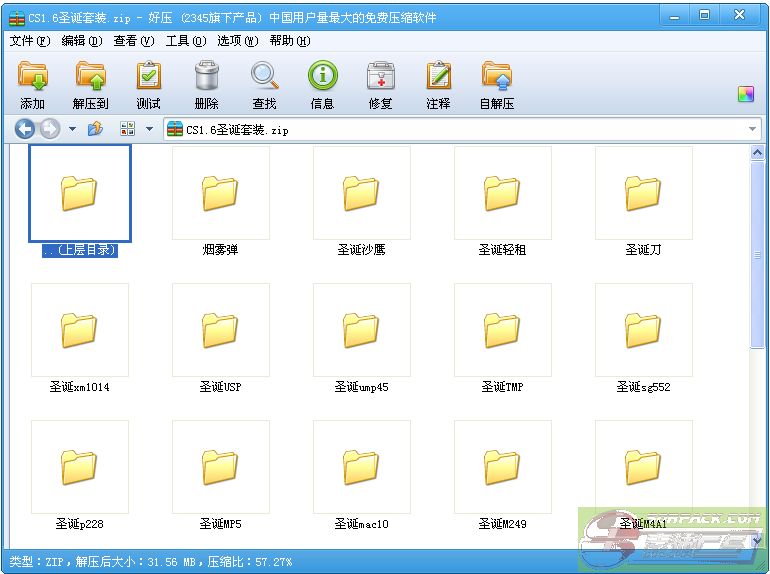Expand the view mode dropdown arrow
Image resolution: width=770 pixels, height=574 pixels.
pos(149,129)
